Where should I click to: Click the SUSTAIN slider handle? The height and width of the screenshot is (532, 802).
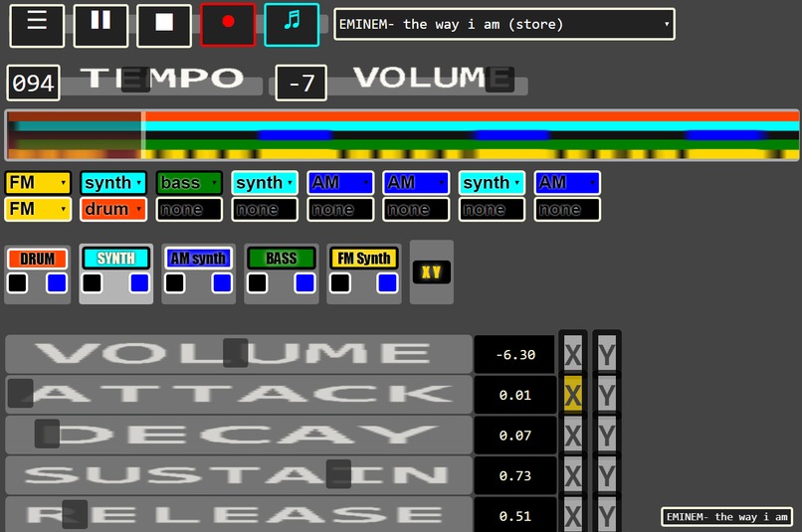338,473
